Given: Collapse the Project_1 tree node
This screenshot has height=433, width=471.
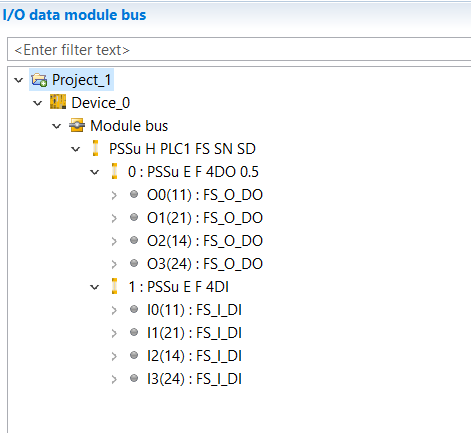Looking at the screenshot, I should coord(19,80).
